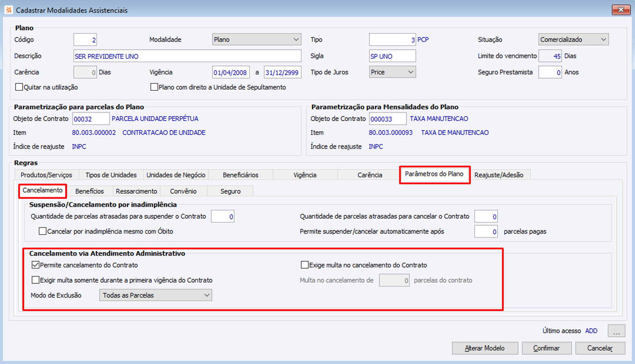
Task: Open the Benefícios sub-tab
Action: (89, 191)
